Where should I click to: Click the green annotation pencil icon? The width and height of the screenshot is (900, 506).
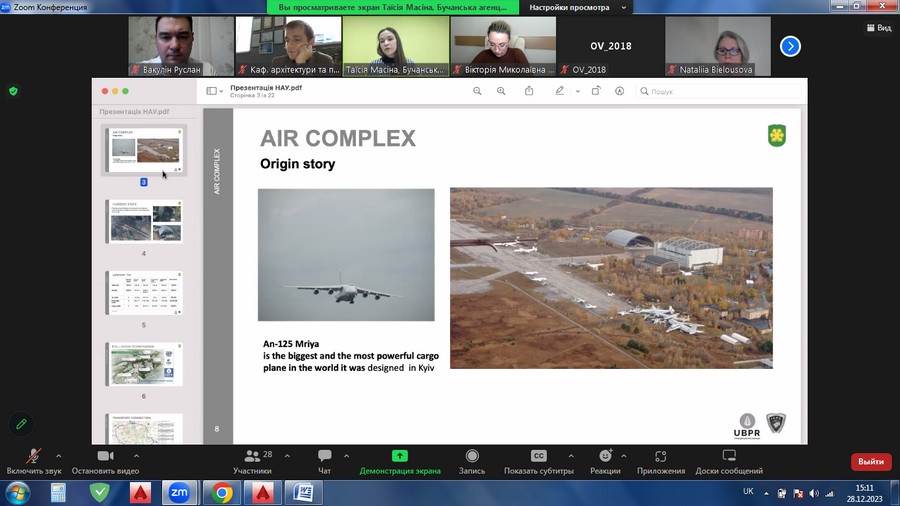[x=21, y=424]
